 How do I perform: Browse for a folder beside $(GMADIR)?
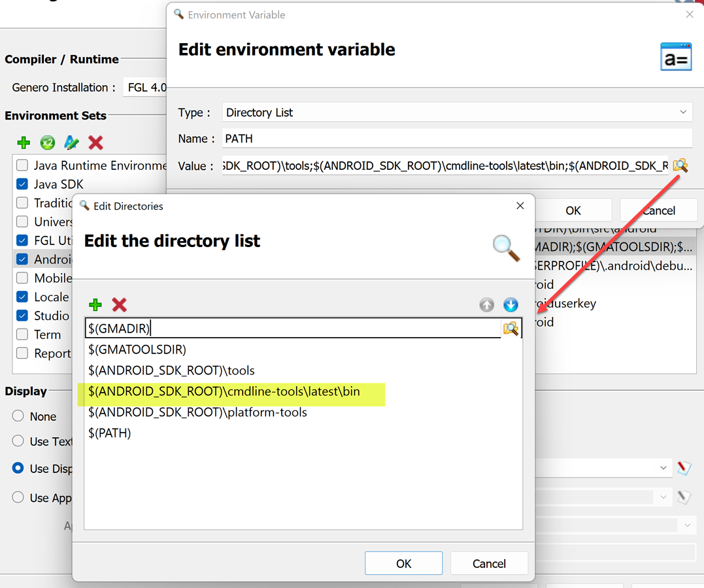511,329
